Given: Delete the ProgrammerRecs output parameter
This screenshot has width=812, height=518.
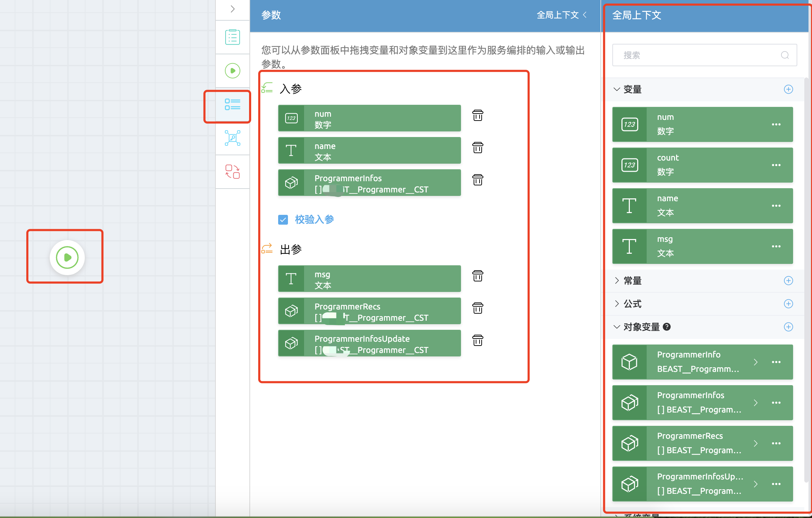Looking at the screenshot, I should [477, 308].
